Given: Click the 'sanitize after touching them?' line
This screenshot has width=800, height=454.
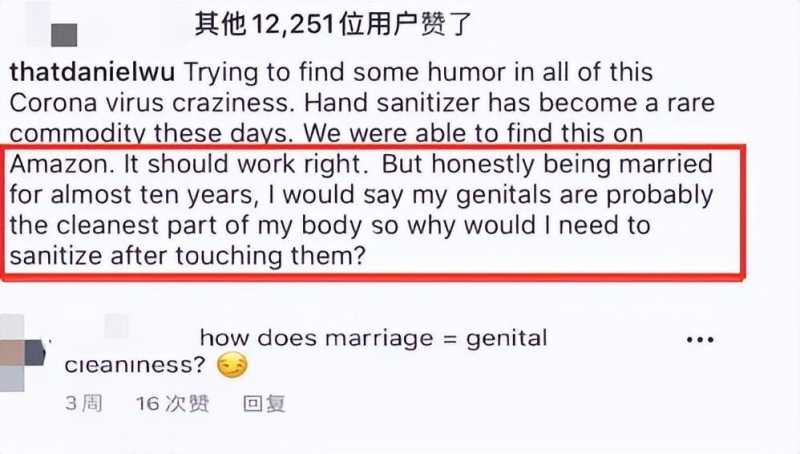Looking at the screenshot, I should click(187, 256).
